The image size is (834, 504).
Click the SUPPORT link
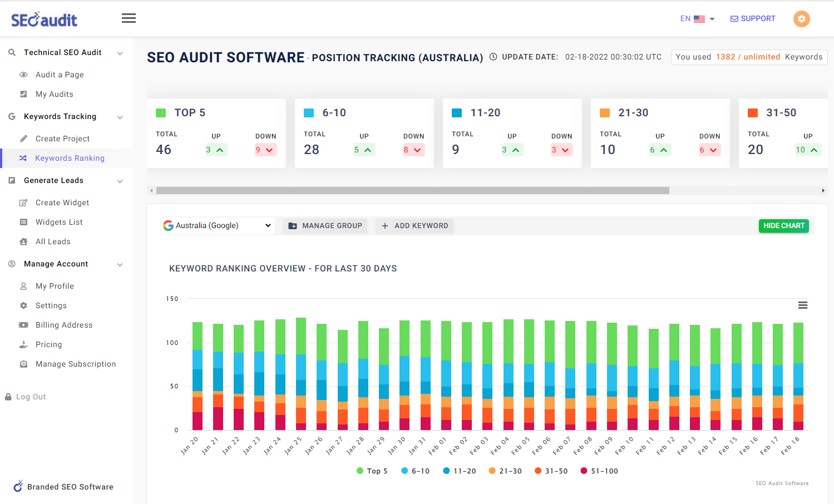pyautogui.click(x=752, y=18)
